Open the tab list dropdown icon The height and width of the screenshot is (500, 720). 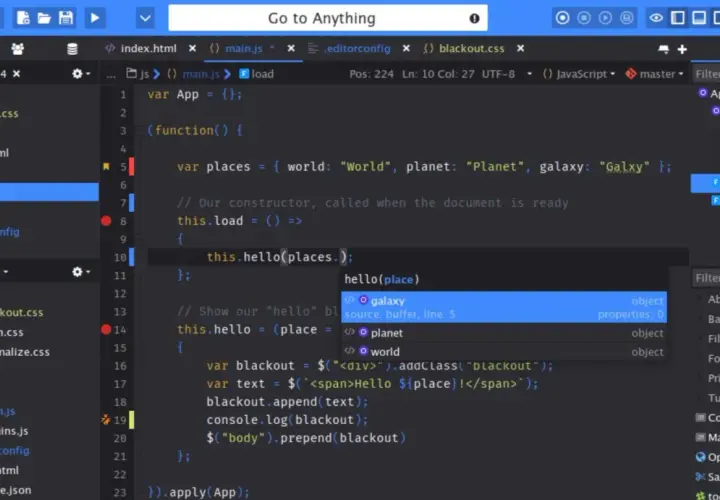point(664,49)
